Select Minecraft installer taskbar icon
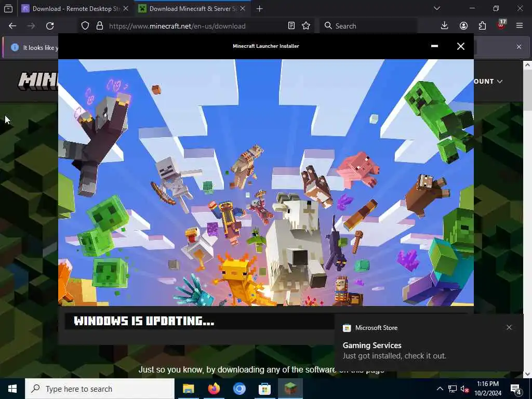Viewport: 532px width, 399px height. coord(290,389)
